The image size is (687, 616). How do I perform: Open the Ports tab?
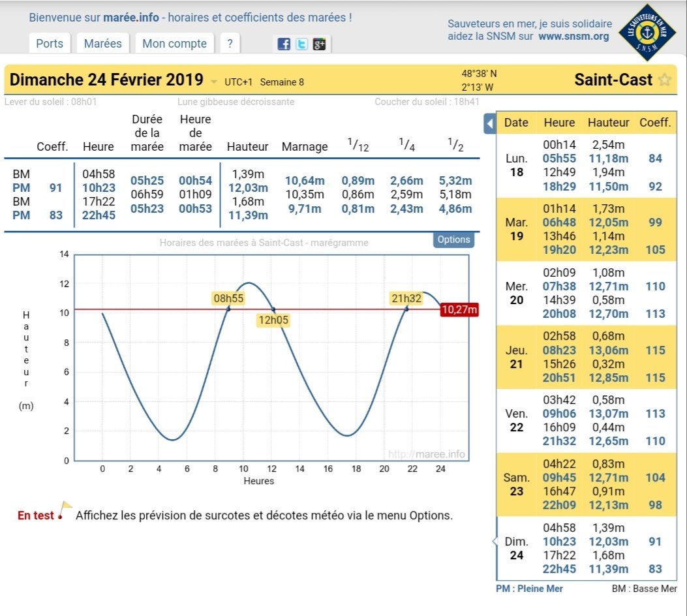click(x=50, y=43)
